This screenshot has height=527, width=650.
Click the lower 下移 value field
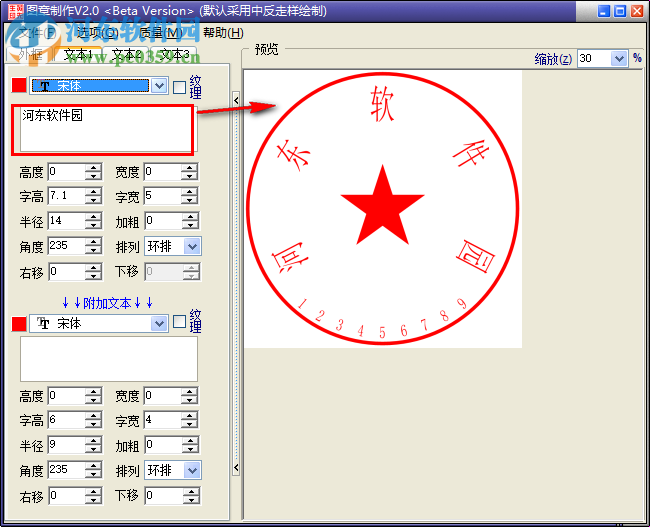(164, 496)
